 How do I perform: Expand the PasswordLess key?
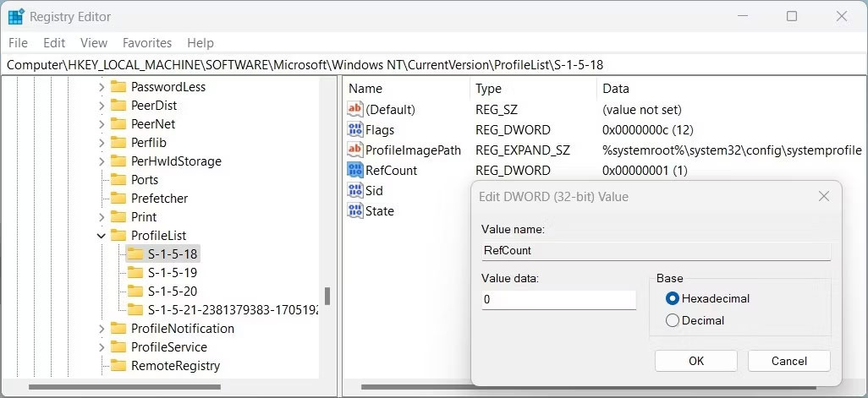click(x=102, y=87)
